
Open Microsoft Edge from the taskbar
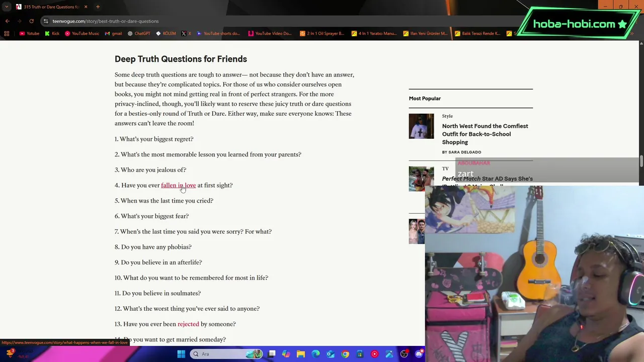click(x=315, y=354)
